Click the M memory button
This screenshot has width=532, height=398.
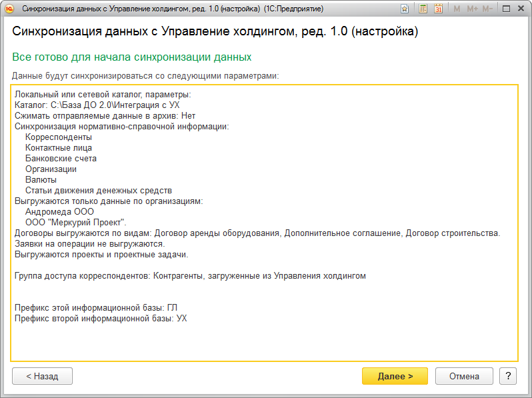pyautogui.click(x=457, y=9)
